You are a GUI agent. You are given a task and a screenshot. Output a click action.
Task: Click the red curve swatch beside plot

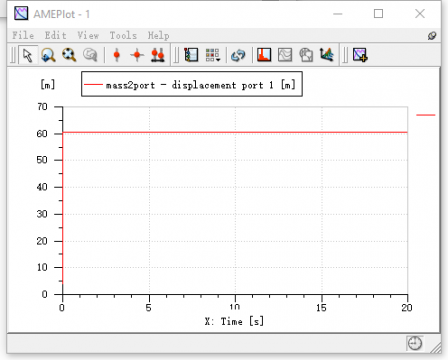[426, 115]
